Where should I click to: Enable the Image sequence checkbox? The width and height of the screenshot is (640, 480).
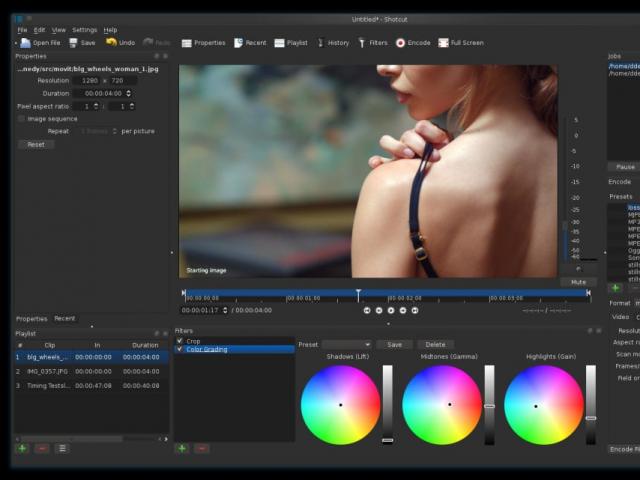coord(21,118)
